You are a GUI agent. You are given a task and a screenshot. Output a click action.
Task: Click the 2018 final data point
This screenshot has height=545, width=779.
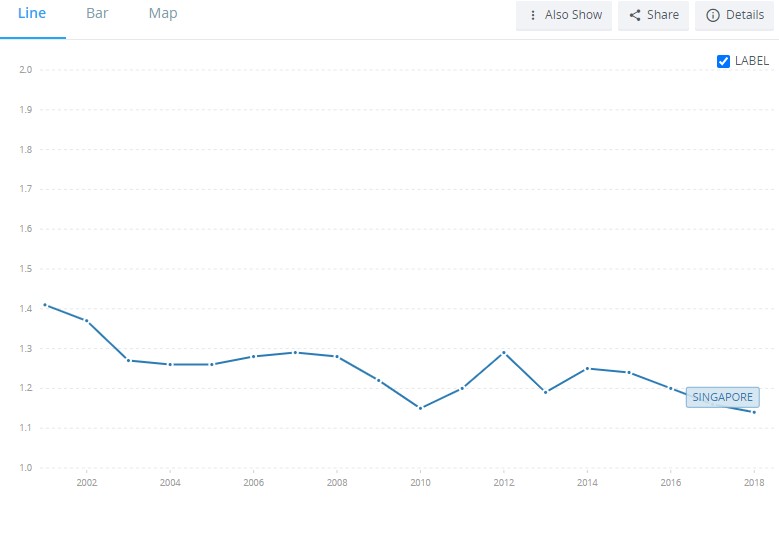[754, 412]
